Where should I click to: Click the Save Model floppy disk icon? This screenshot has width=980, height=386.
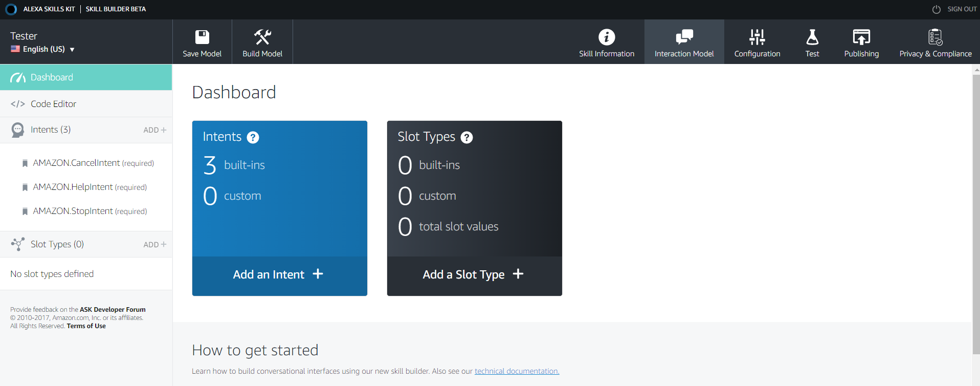202,37
